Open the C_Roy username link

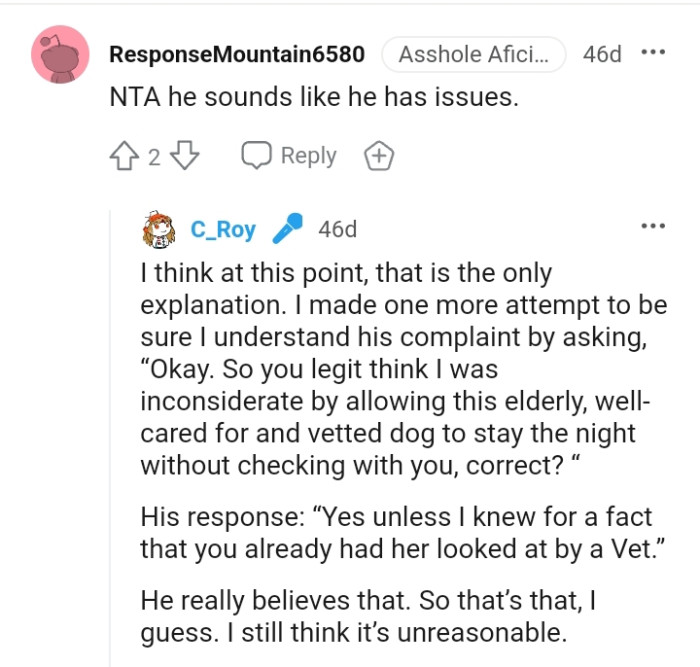click(x=223, y=229)
